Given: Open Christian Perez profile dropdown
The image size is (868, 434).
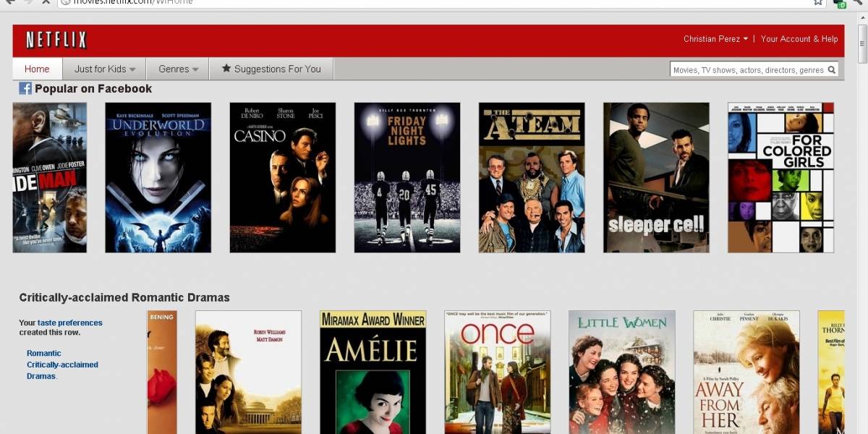Looking at the screenshot, I should click(715, 39).
